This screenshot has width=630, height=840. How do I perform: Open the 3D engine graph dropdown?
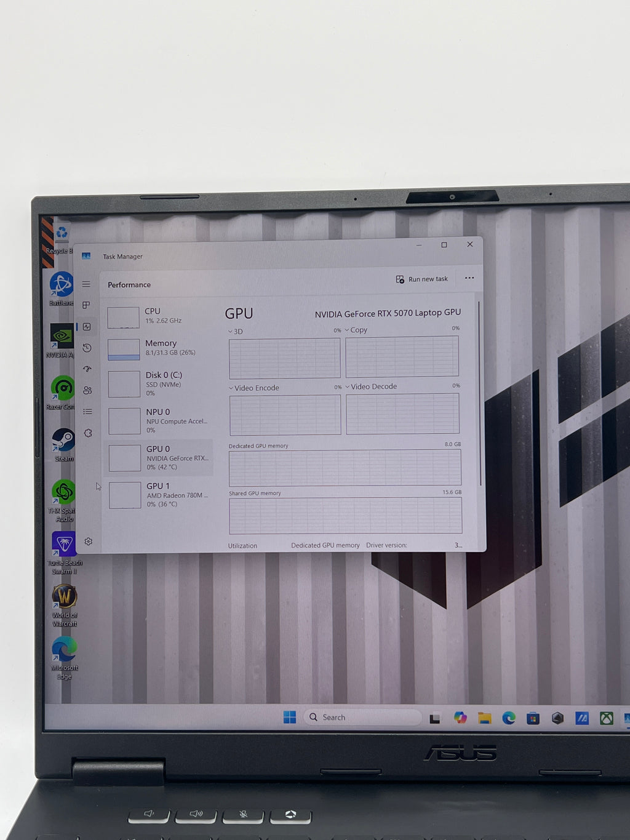[236, 332]
